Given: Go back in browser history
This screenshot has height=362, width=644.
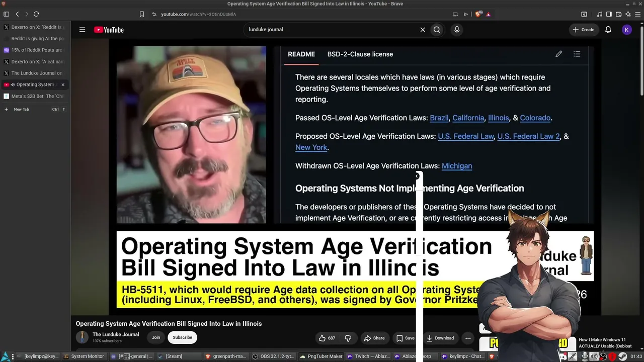Looking at the screenshot, I should [17, 14].
